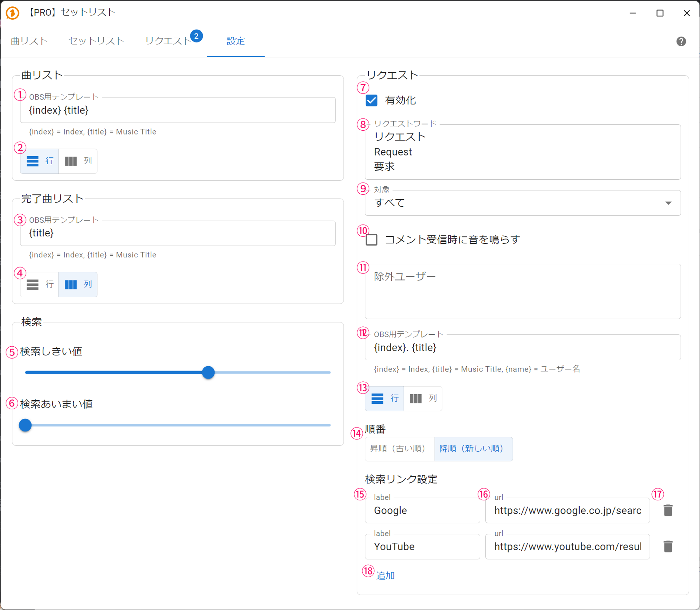700x610 pixels.
Task: Select 降順（新しい順） order option
Action: (x=473, y=449)
